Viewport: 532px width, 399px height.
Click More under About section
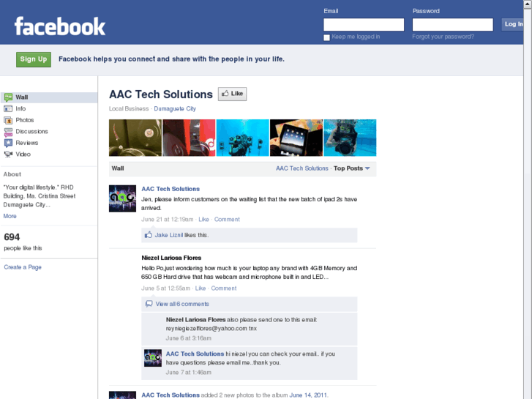pos(10,216)
